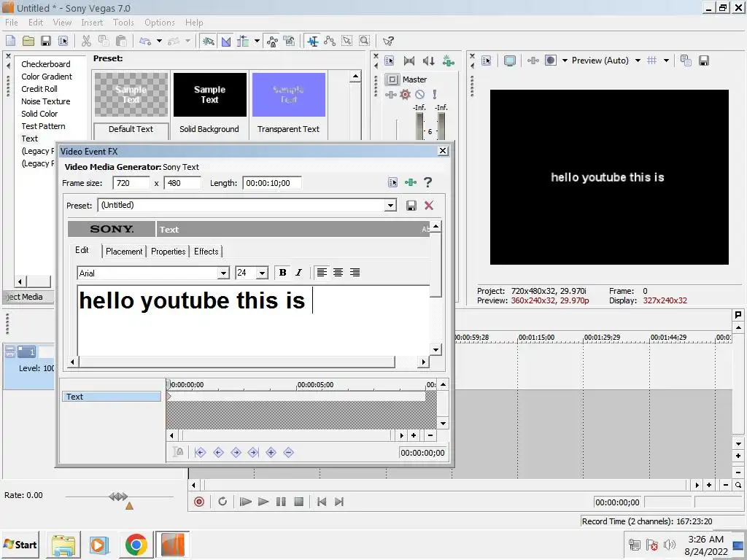Image resolution: width=747 pixels, height=560 pixels.
Task: Save snapshot to file in preview
Action: (x=704, y=61)
